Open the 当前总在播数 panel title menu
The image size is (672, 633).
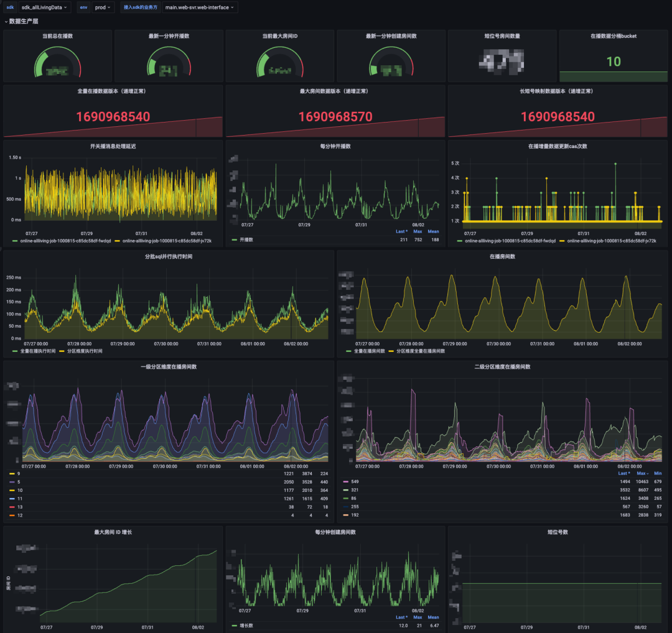[x=57, y=36]
